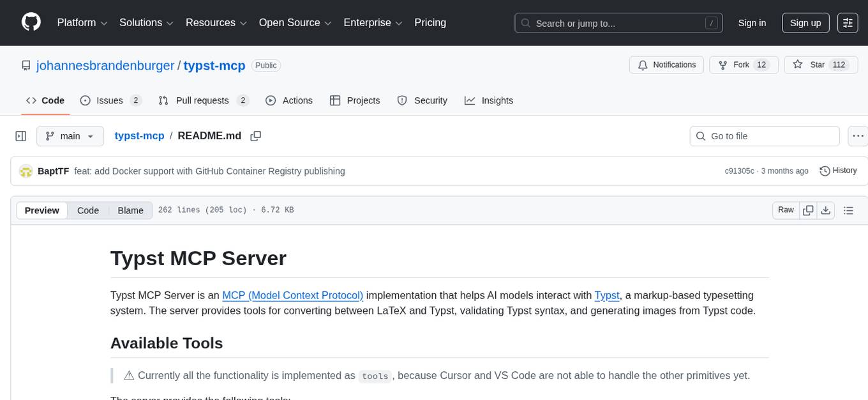The height and width of the screenshot is (400, 868).
Task: Open the Issues tab
Action: pyautogui.click(x=110, y=100)
